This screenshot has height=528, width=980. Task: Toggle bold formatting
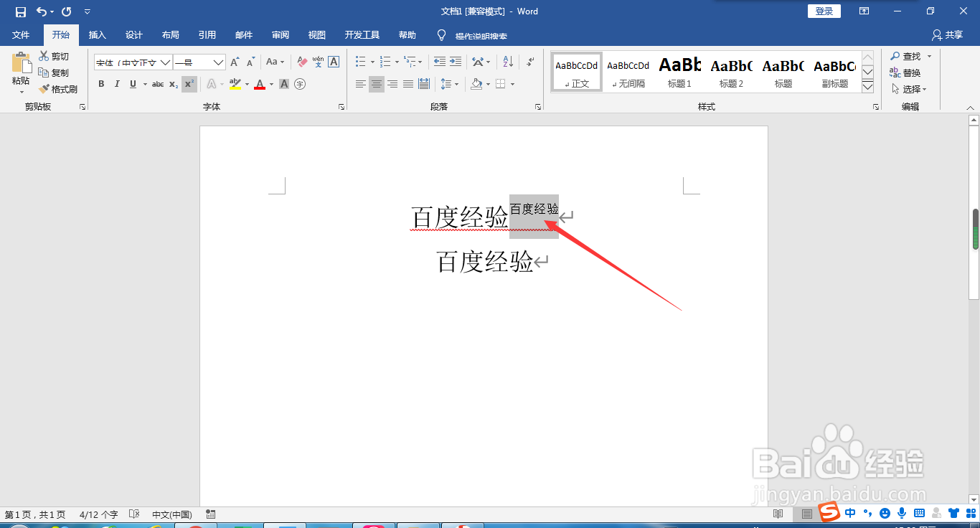coord(101,84)
